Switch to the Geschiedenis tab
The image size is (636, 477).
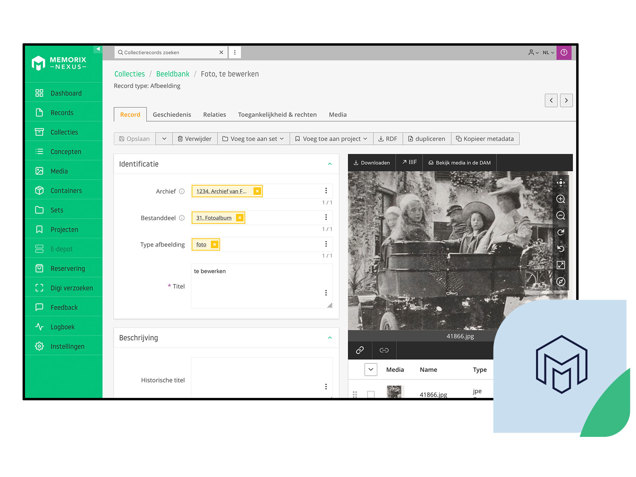[171, 115]
